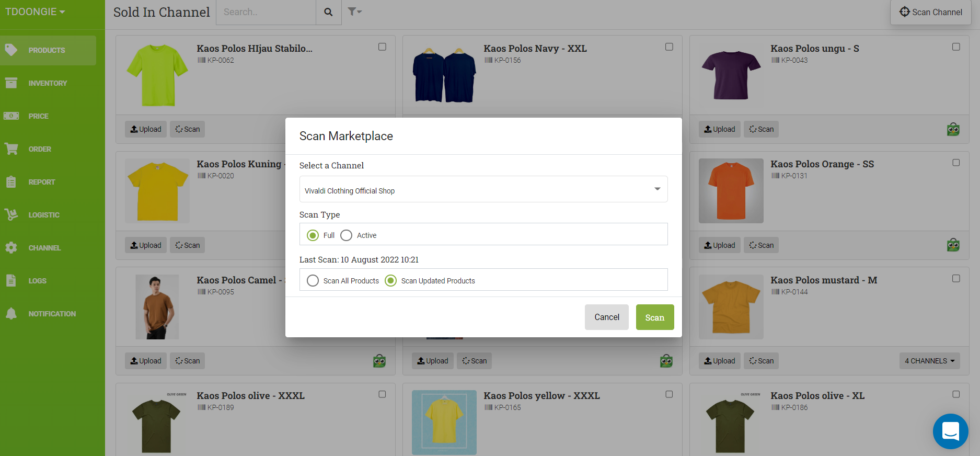The image size is (980, 456).
Task: Upload Kaos Polos mustard - M product
Action: coord(720,361)
